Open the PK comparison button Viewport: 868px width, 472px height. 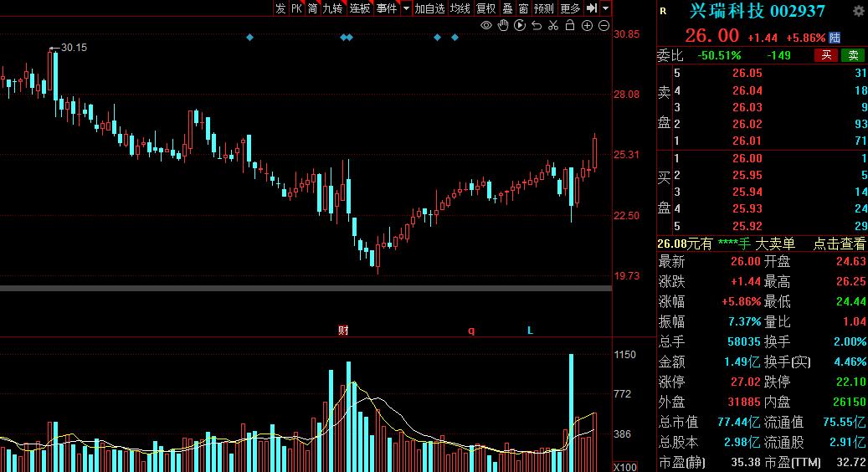point(296,8)
